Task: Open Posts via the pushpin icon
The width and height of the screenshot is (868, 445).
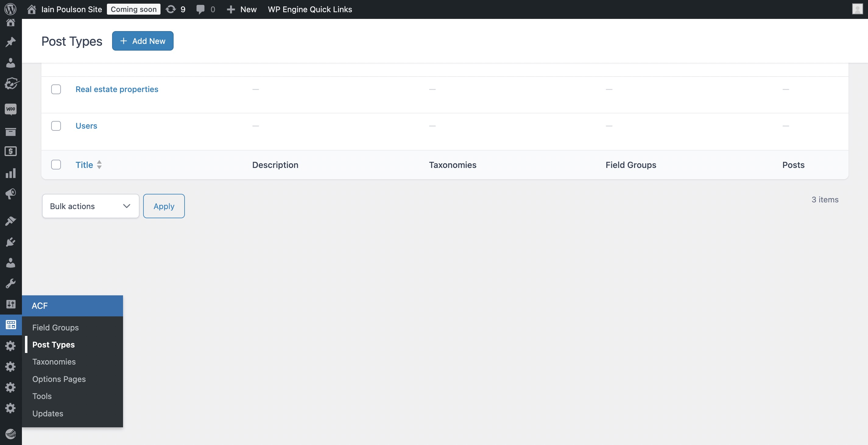Action: [x=11, y=42]
